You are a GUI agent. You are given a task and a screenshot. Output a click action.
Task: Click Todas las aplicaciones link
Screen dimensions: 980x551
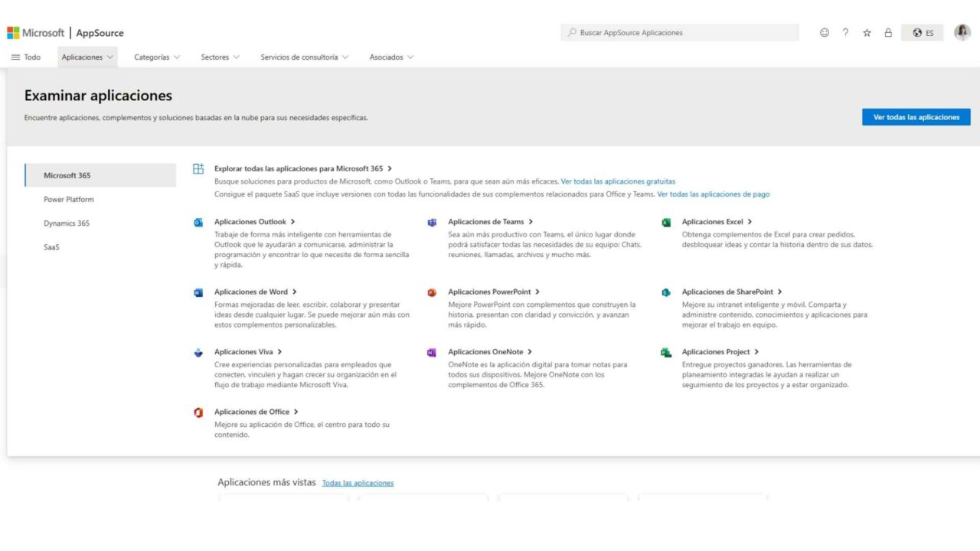(x=358, y=483)
